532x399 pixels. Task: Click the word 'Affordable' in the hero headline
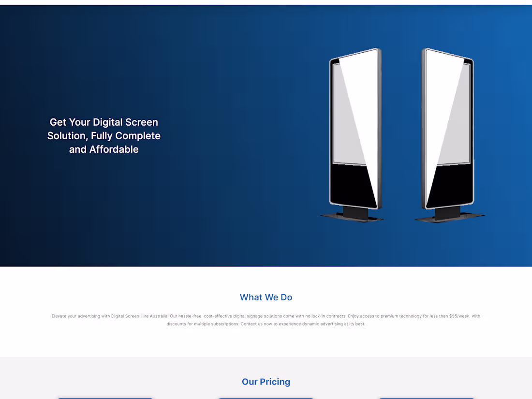(114, 149)
